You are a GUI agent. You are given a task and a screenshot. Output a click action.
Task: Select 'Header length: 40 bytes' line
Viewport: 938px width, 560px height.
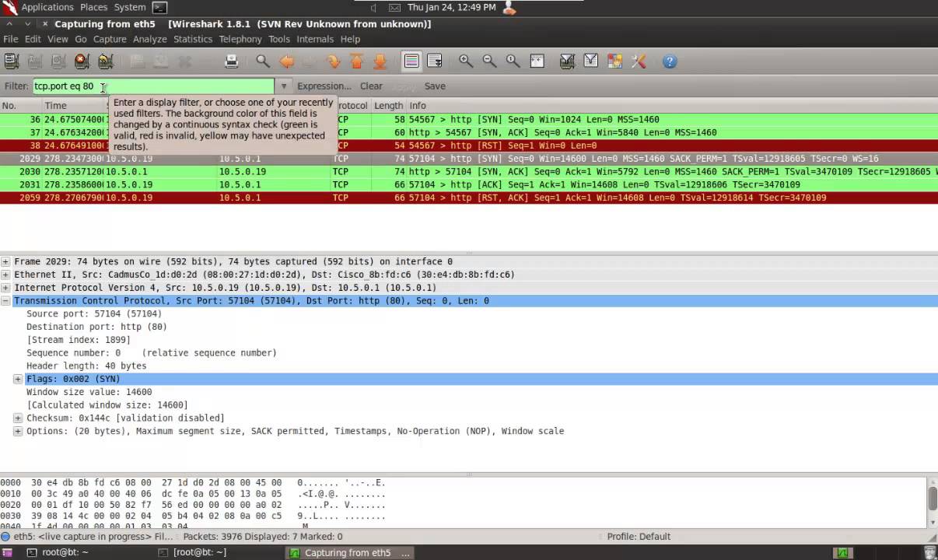[x=86, y=366]
